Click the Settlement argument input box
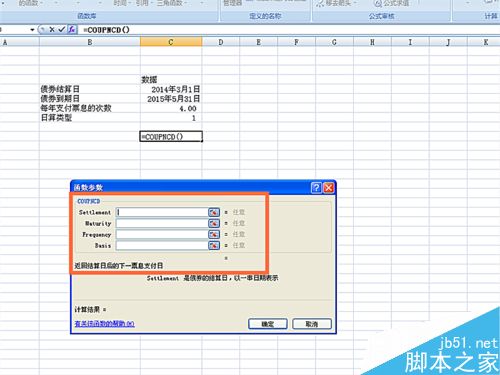 [162, 212]
